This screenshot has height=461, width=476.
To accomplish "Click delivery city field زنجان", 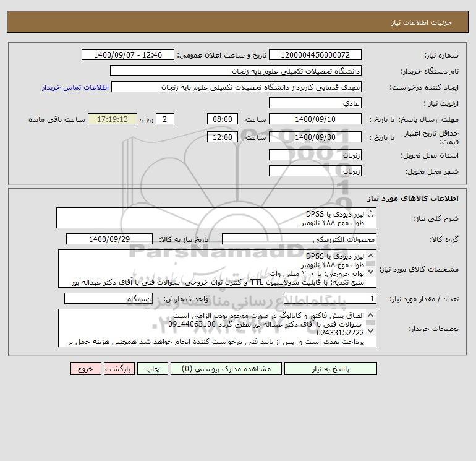I will [315, 171].
